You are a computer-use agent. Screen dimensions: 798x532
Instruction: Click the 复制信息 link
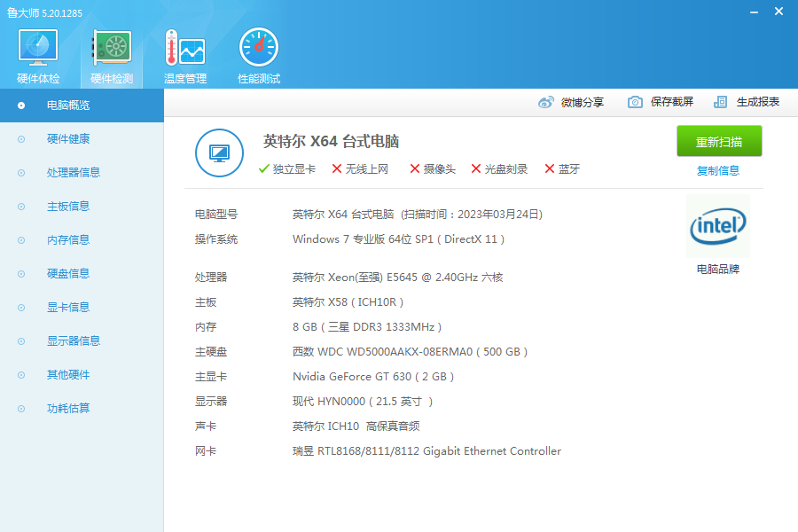[717, 170]
